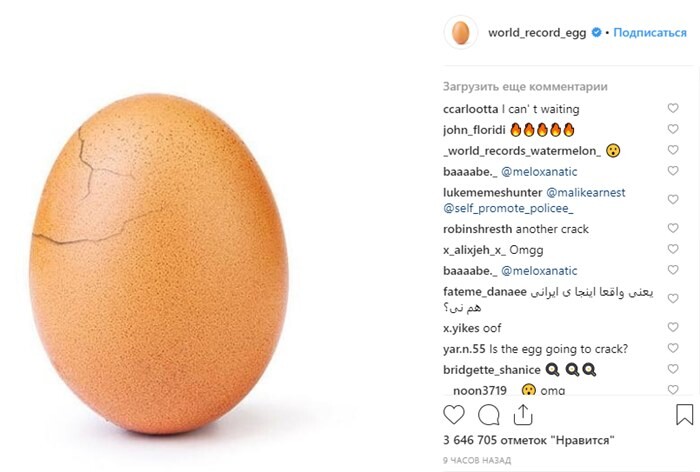Like ccarlootta's comment with the heart
This screenshot has height=472, width=700.
[x=673, y=108]
